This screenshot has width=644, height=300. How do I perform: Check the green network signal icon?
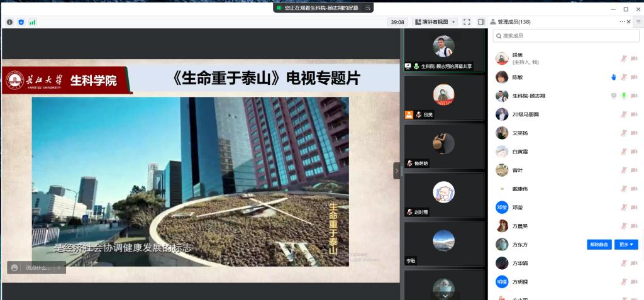click(x=32, y=22)
